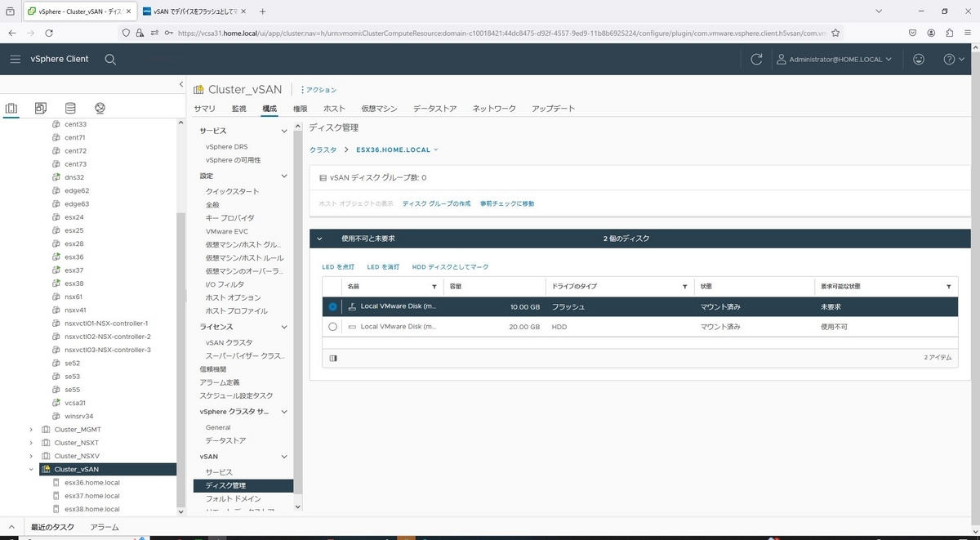
Task: Collapse the ライセンス section
Action: click(x=284, y=327)
